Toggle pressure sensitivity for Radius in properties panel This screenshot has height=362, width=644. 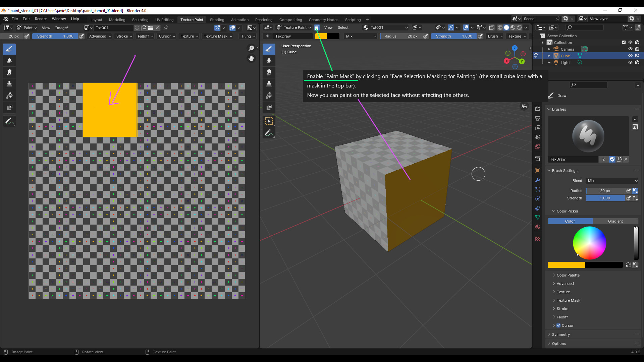coord(629,191)
